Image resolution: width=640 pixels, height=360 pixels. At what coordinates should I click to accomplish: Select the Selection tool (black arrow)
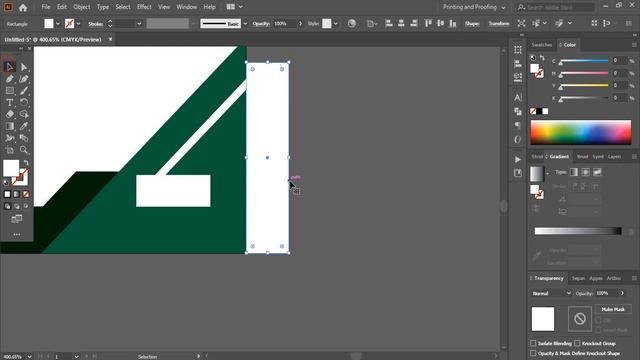pyautogui.click(x=9, y=67)
